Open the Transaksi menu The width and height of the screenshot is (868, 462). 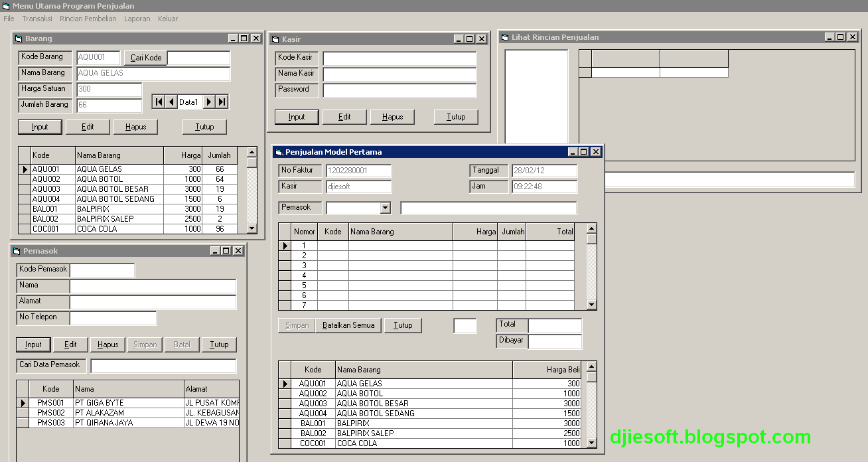tap(37, 19)
